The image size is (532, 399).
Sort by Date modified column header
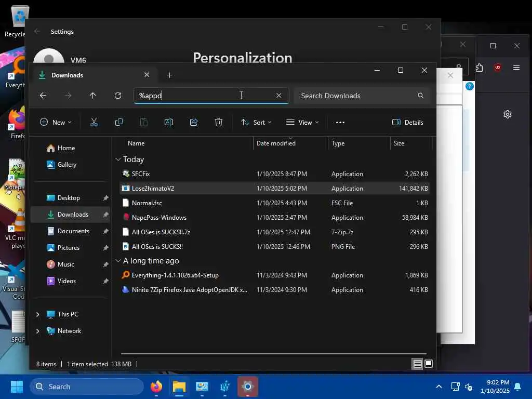point(276,143)
